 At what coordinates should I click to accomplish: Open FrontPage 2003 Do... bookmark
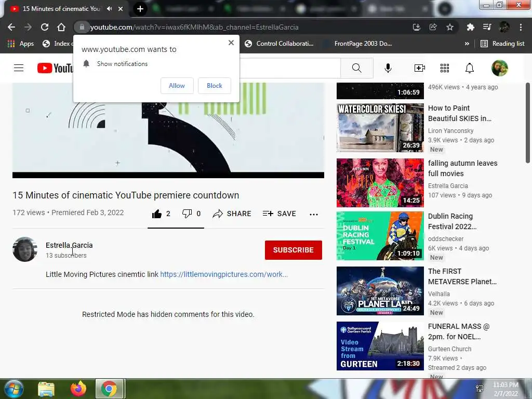(358, 44)
